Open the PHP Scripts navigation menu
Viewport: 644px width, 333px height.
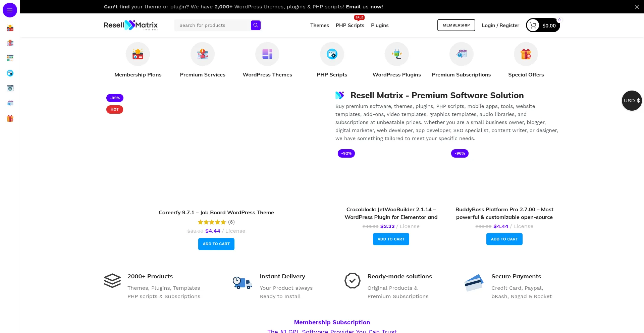[x=350, y=25]
